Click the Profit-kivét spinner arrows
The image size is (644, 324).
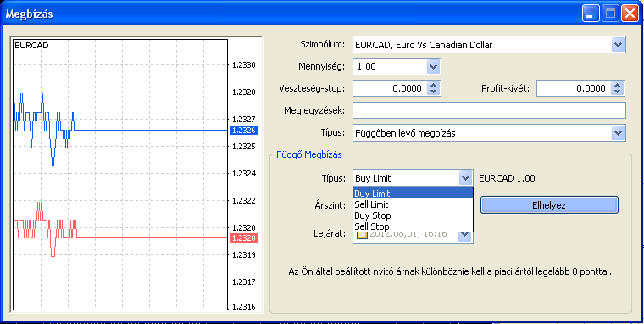point(617,88)
